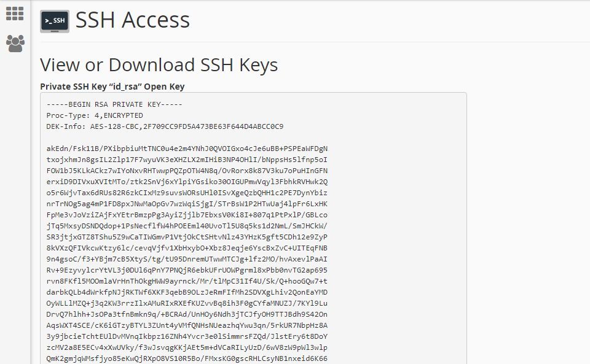590x364 pixels.
Task: Click the key line starting FOW1bJ5KLk
Action: tap(187, 171)
